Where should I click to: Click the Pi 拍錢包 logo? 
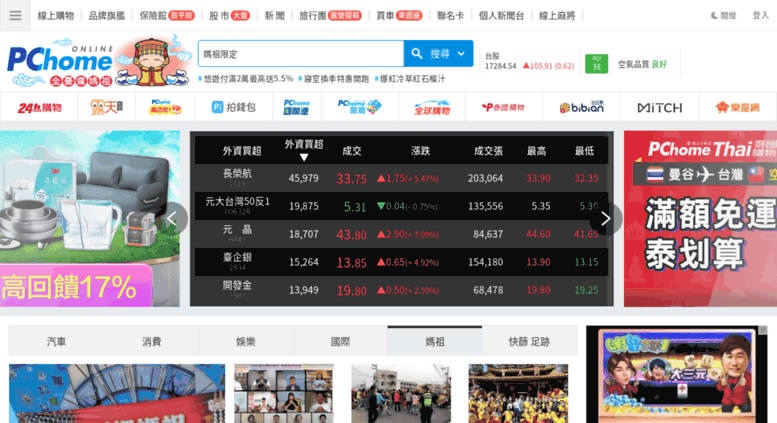click(x=233, y=107)
